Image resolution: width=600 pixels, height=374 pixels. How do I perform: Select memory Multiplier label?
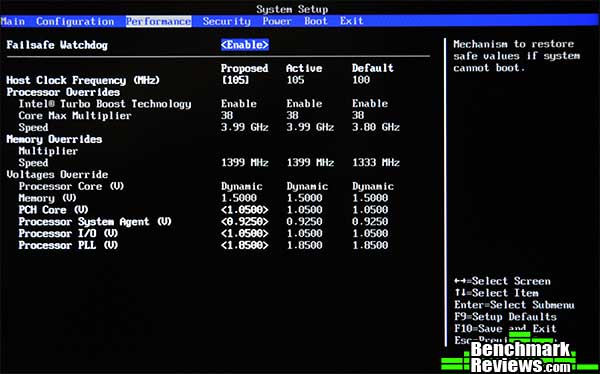click(x=48, y=151)
